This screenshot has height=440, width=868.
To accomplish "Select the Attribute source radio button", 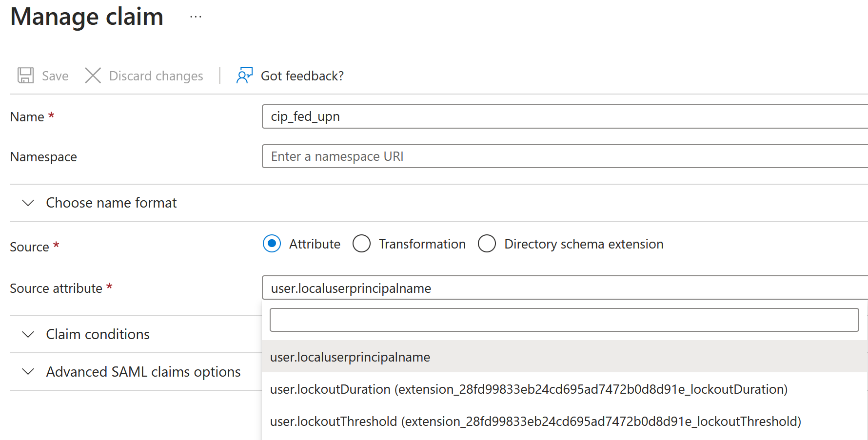I will [272, 244].
